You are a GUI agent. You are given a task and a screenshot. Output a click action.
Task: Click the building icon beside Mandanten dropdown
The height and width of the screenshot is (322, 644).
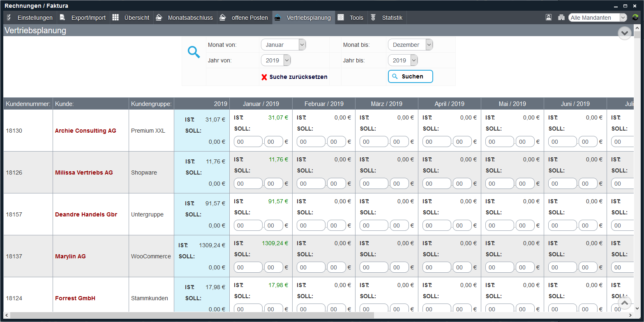pyautogui.click(x=561, y=17)
